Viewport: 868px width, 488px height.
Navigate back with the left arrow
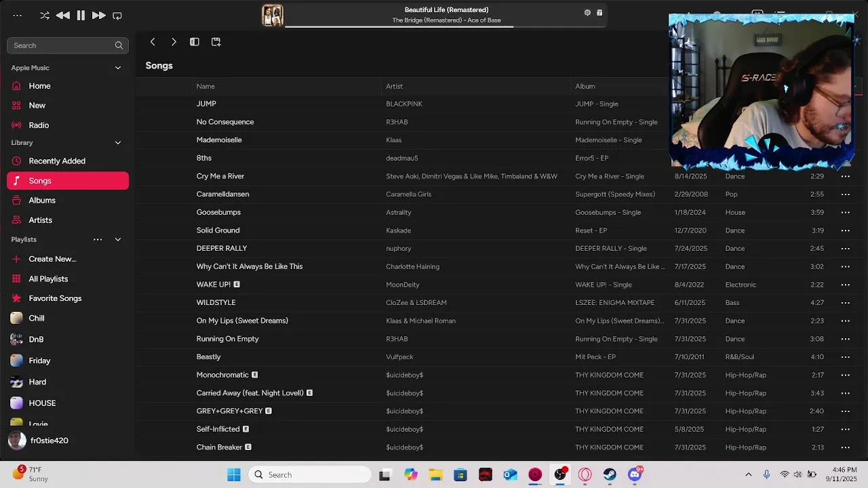pos(153,42)
